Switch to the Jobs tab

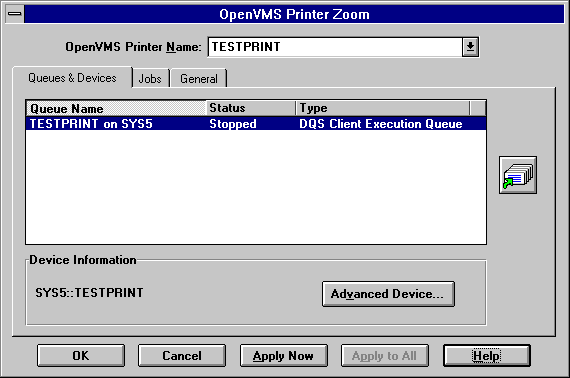(150, 79)
